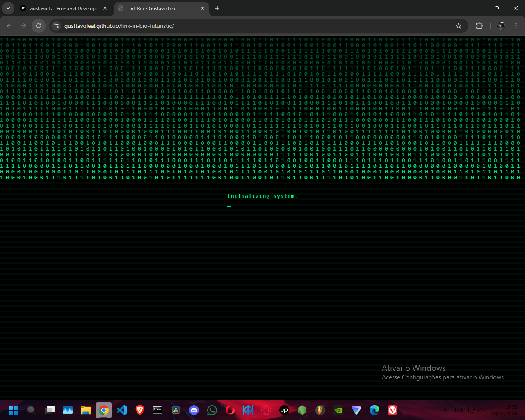The image size is (525, 420).
Task: Open the Windows Start menu
Action: tap(14, 410)
